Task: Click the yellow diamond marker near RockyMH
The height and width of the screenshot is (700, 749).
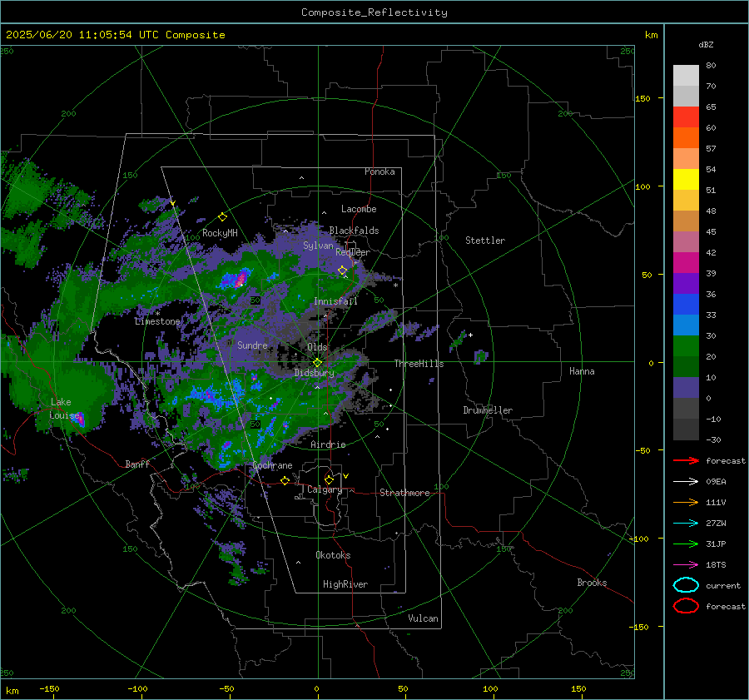Action: tap(222, 217)
